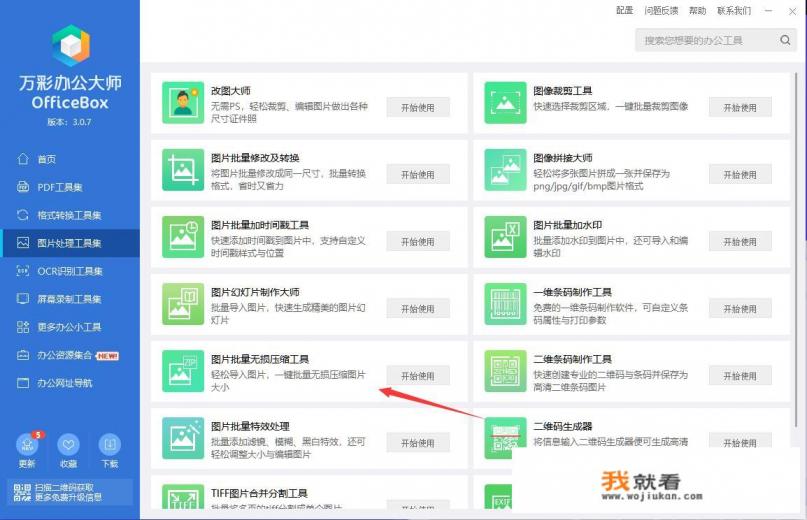Open 格式转换工具集 in the sidebar
The image size is (807, 520).
[71, 215]
